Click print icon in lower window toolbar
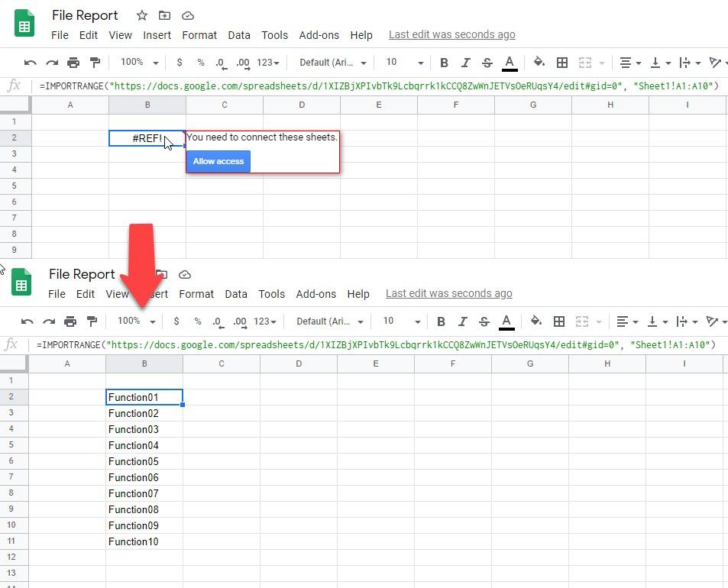The image size is (728, 588). [x=70, y=321]
